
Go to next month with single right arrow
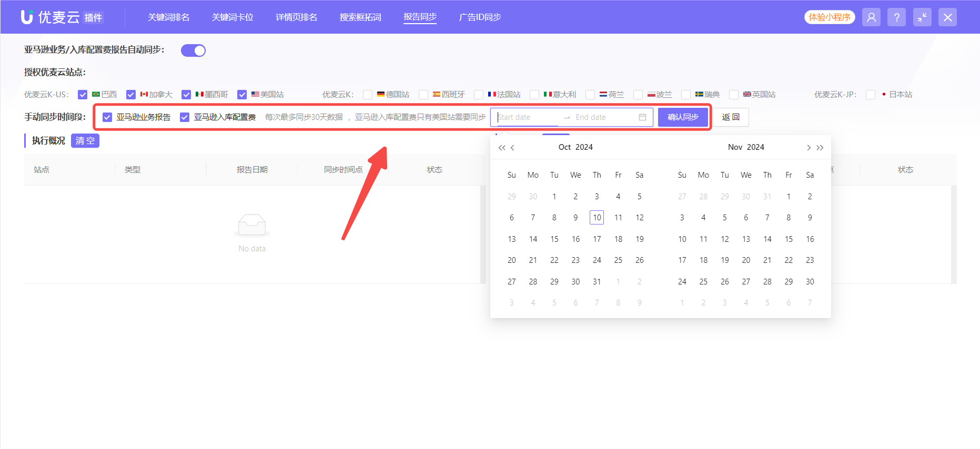click(809, 148)
